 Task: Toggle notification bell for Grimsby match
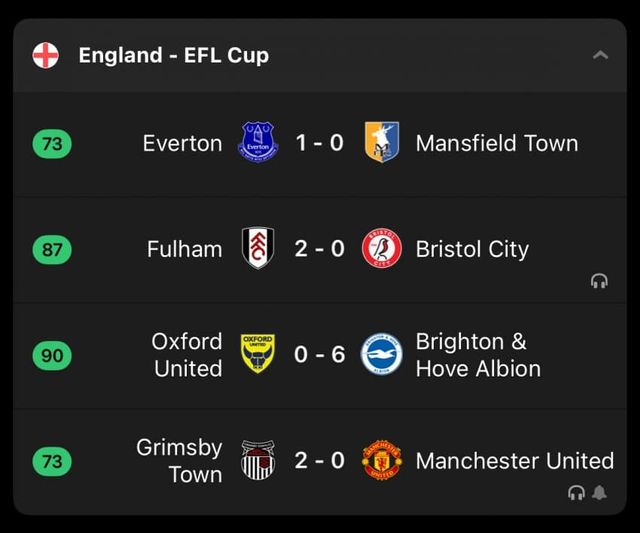coord(600,492)
